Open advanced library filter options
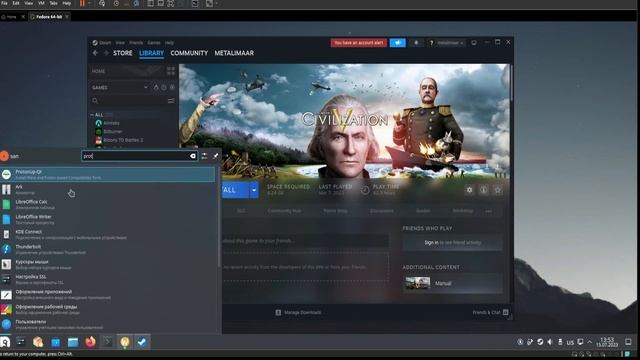This screenshot has height=360, width=640. pos(171,100)
